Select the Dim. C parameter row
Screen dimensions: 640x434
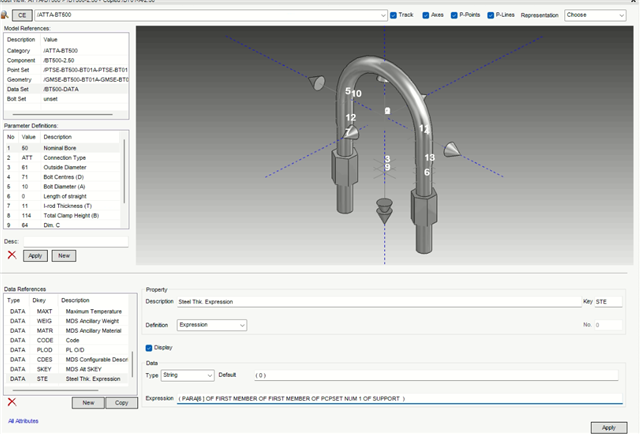pyautogui.click(x=62, y=225)
